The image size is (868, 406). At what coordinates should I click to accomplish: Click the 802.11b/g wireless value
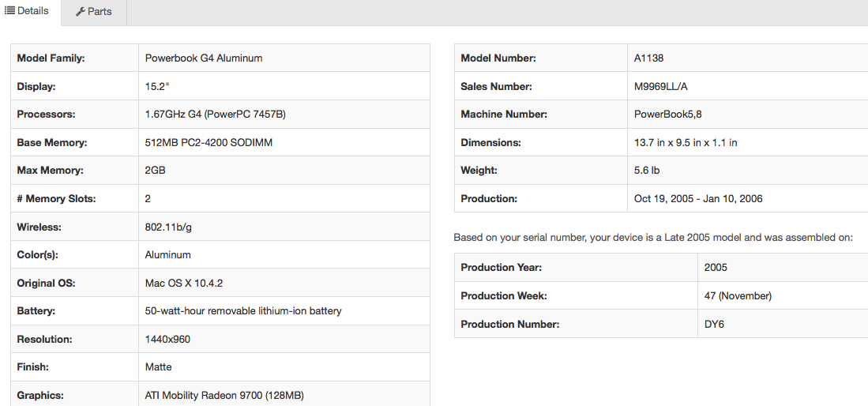[168, 227]
